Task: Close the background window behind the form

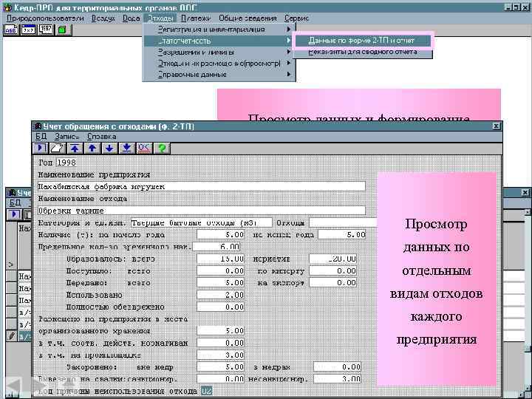Action: click(x=525, y=192)
